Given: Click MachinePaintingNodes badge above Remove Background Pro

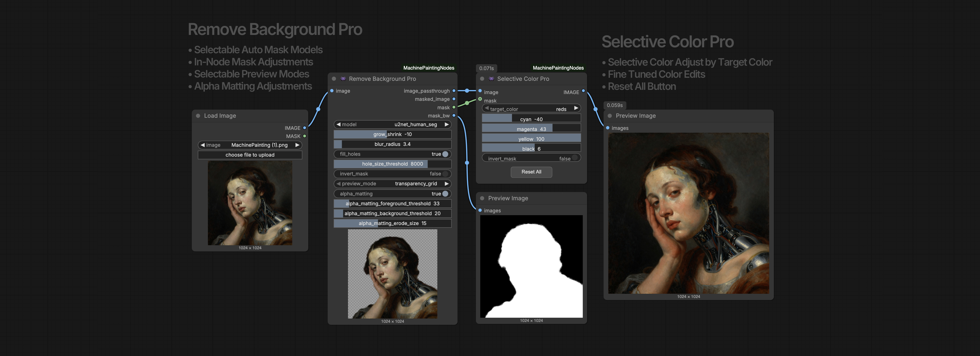Looking at the screenshot, I should 429,68.
